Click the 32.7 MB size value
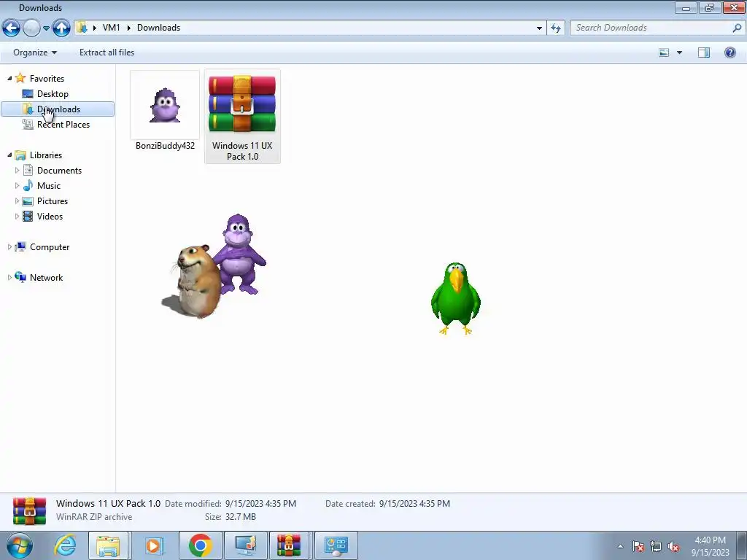The image size is (747, 560). pos(240,517)
